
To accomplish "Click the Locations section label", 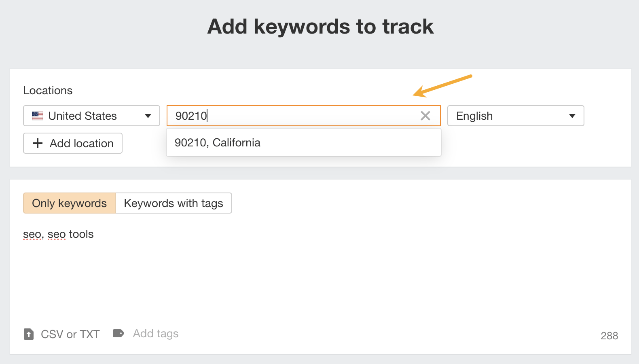I will pyautogui.click(x=48, y=91).
